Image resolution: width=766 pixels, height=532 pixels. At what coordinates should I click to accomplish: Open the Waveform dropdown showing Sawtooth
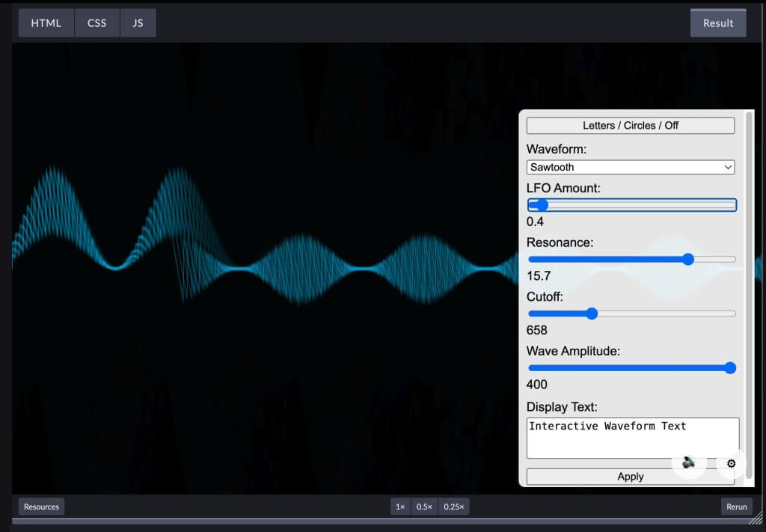630,168
